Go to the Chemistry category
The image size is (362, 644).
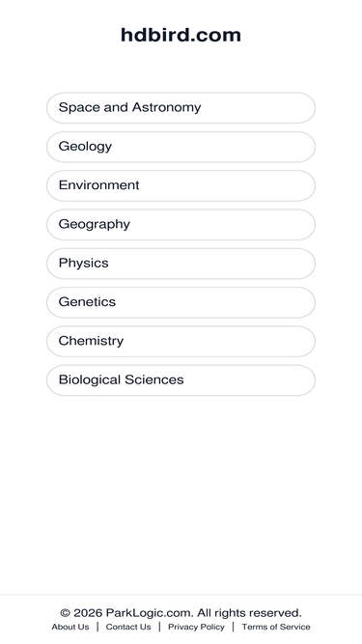pos(181,341)
